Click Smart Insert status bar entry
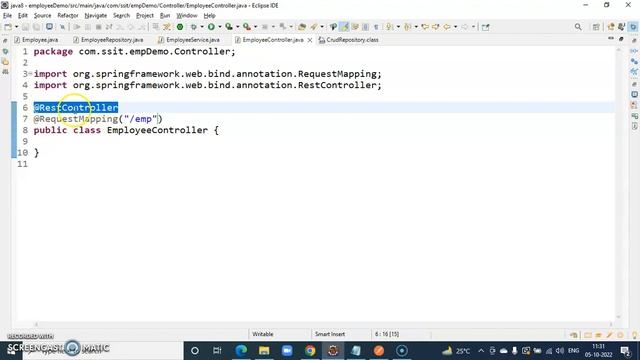Image resolution: width=640 pixels, height=360 pixels. click(x=330, y=334)
